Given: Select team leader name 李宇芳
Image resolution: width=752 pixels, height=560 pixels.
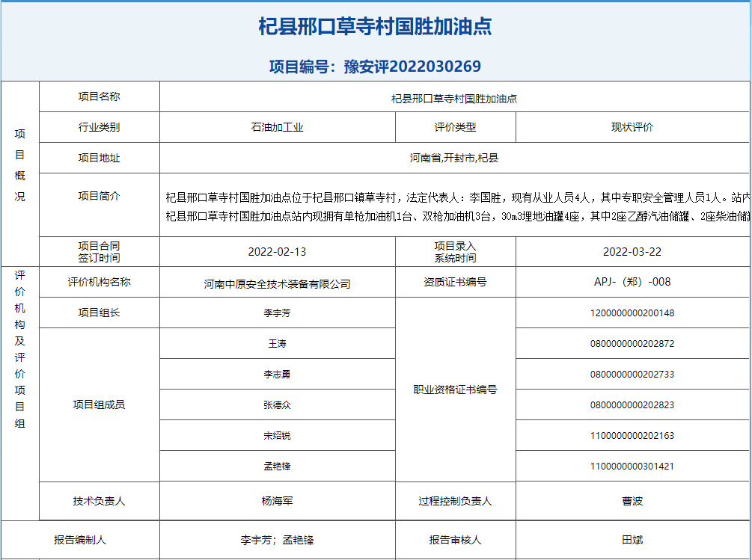Looking at the screenshot, I should 277,313.
